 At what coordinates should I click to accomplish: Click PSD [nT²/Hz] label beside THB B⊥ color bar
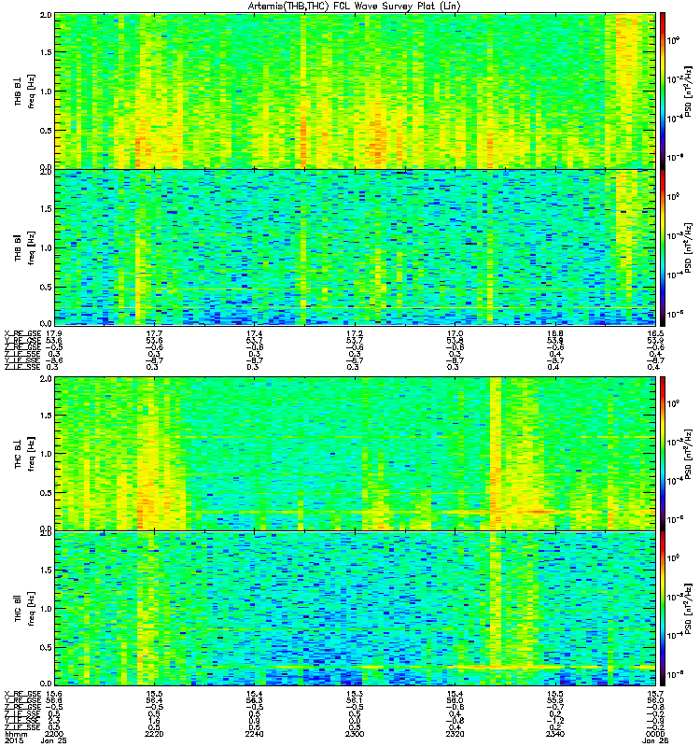689,92
